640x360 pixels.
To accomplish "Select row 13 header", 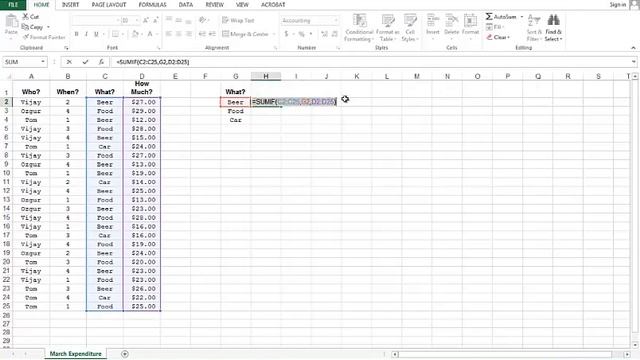I will 7,200.
